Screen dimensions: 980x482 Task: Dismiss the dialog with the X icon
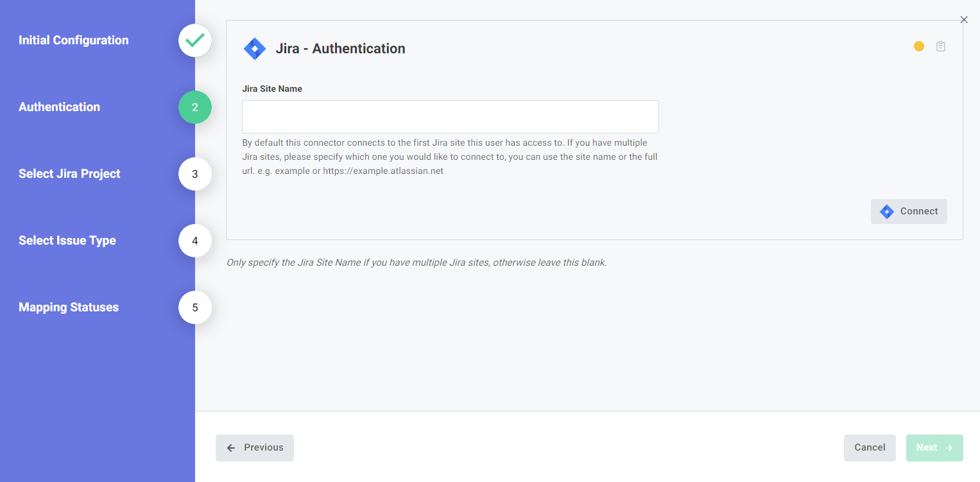pos(963,19)
